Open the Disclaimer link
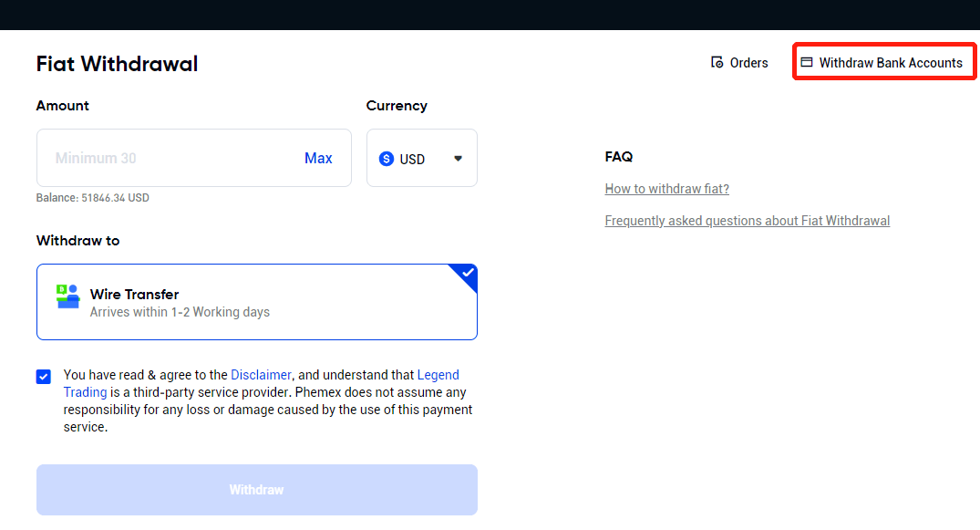The height and width of the screenshot is (530, 980). pos(261,375)
